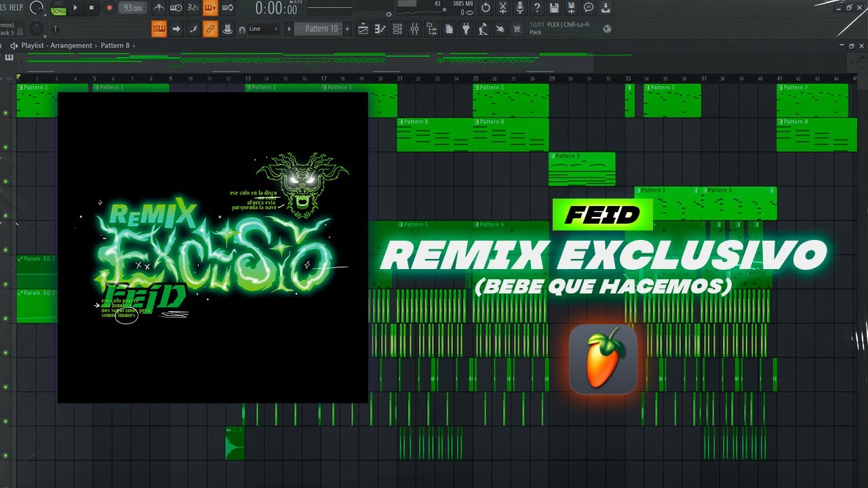Open the Line snap dropdown
Viewport: 868px width, 488px height.
[263, 29]
